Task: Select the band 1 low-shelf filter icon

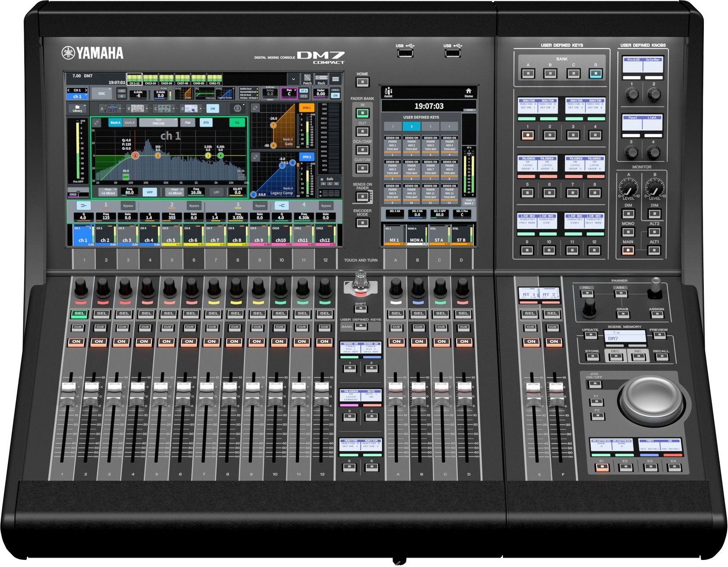Action: 83,206
